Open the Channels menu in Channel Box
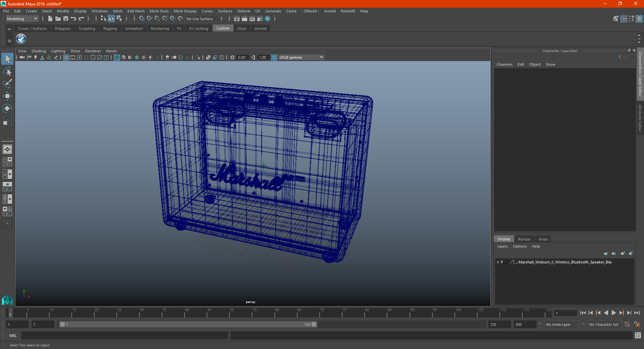The height and width of the screenshot is (349, 644). [x=504, y=64]
